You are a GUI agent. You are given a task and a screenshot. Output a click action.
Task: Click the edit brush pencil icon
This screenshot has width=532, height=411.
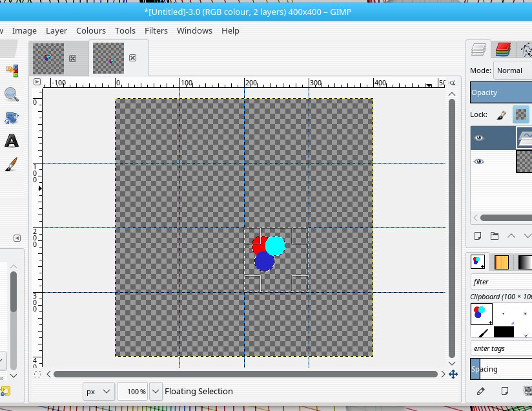click(480, 391)
